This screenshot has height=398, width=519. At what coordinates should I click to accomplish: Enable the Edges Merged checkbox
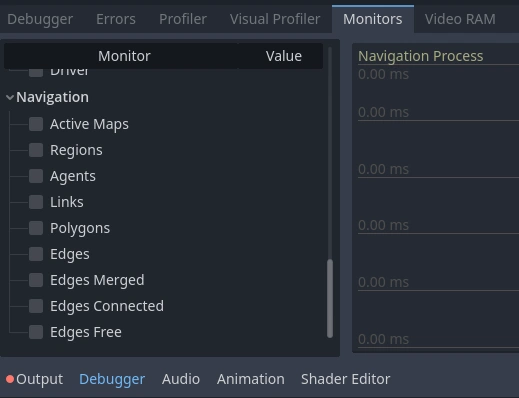[x=36, y=280]
